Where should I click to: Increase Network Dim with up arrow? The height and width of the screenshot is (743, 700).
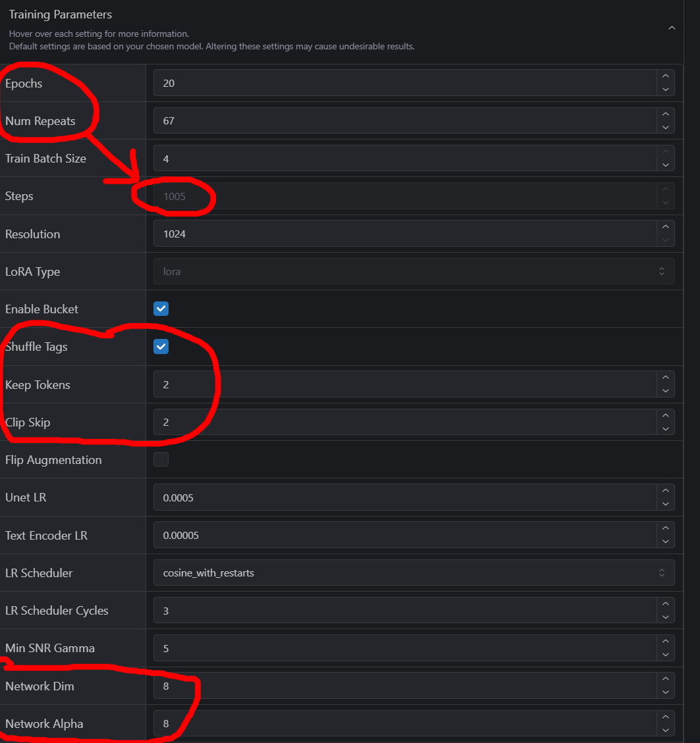tap(665, 679)
